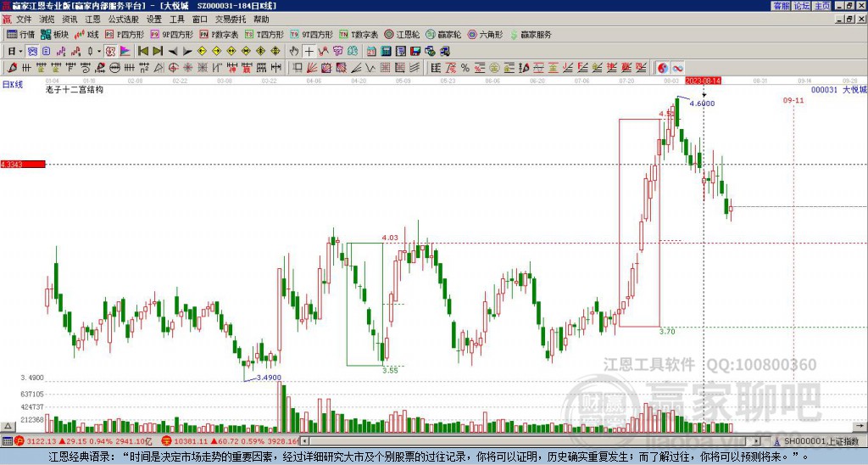This screenshot has height=465, width=868.
Task: Click the 000031 大悦城 stock label
Action: [x=838, y=89]
